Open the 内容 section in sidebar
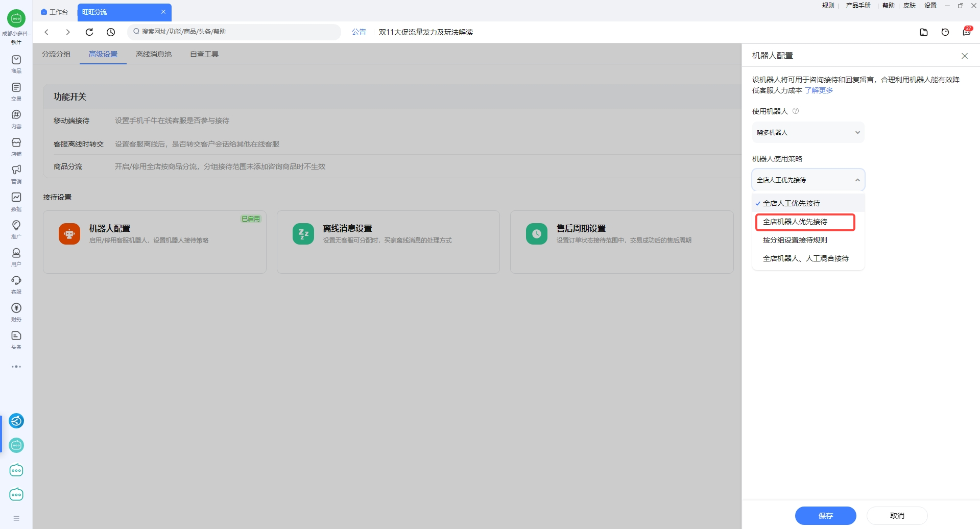 (16, 119)
